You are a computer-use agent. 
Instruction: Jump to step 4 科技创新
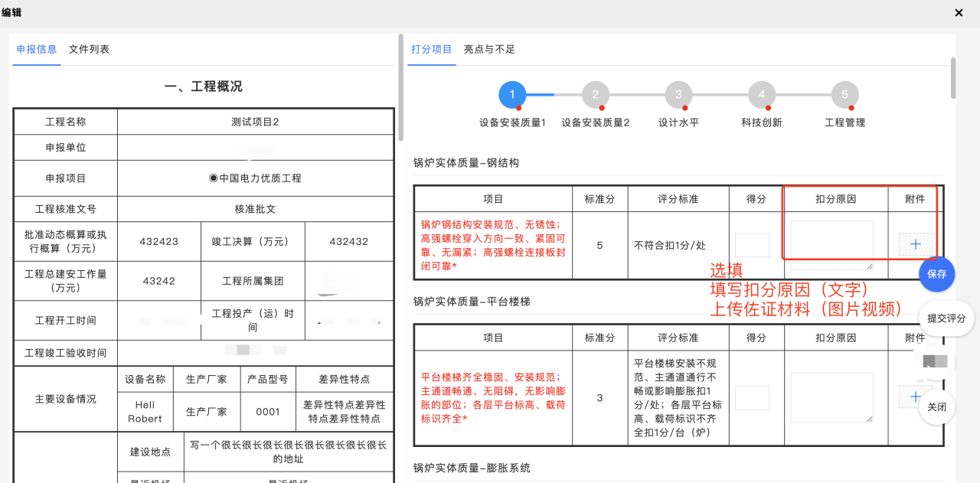[x=761, y=95]
